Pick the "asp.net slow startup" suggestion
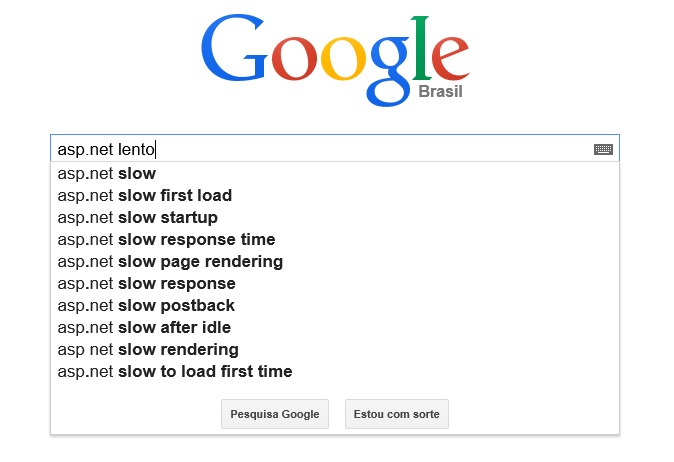This screenshot has height=462, width=674. tap(138, 218)
